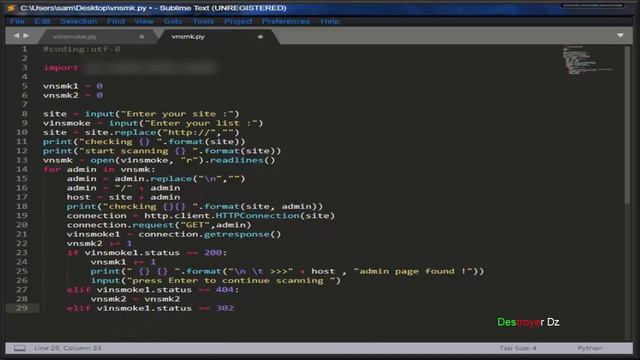Click 'host' on line 17

point(78,197)
